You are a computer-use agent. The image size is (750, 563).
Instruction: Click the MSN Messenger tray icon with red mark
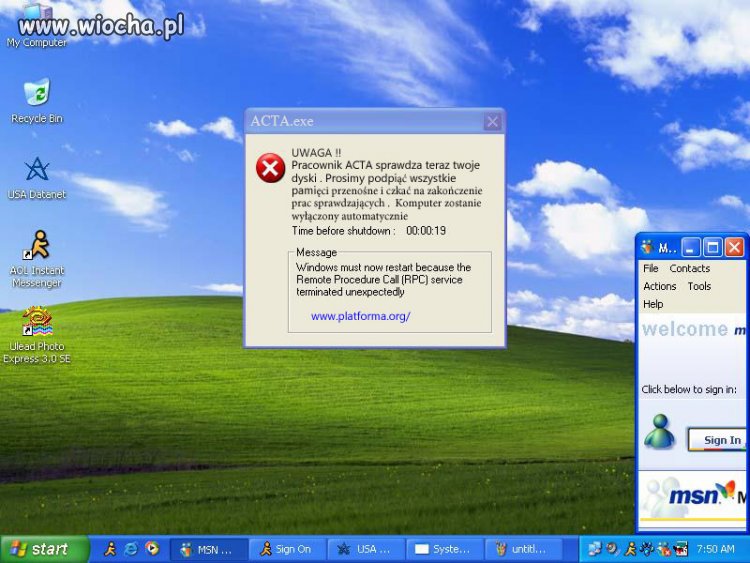664,549
